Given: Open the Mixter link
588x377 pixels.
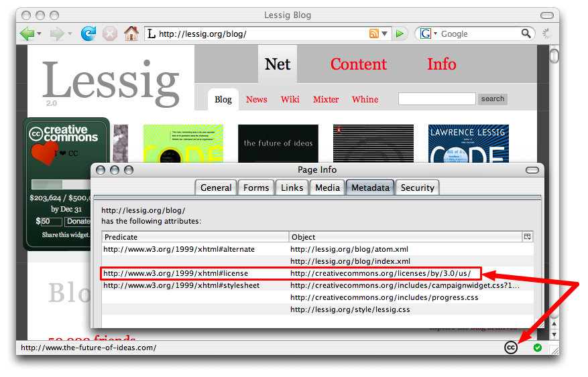Looking at the screenshot, I should 326,99.
